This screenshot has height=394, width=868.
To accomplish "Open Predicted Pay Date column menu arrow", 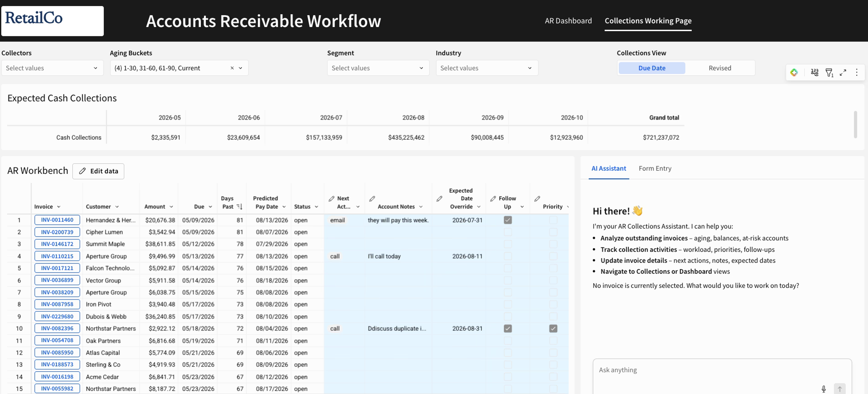I will pos(284,206).
